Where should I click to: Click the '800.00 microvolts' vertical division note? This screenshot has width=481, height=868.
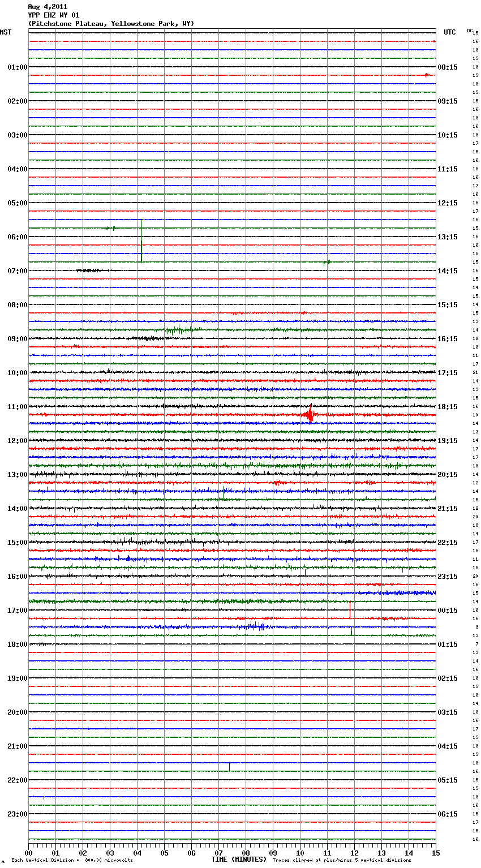point(109,860)
